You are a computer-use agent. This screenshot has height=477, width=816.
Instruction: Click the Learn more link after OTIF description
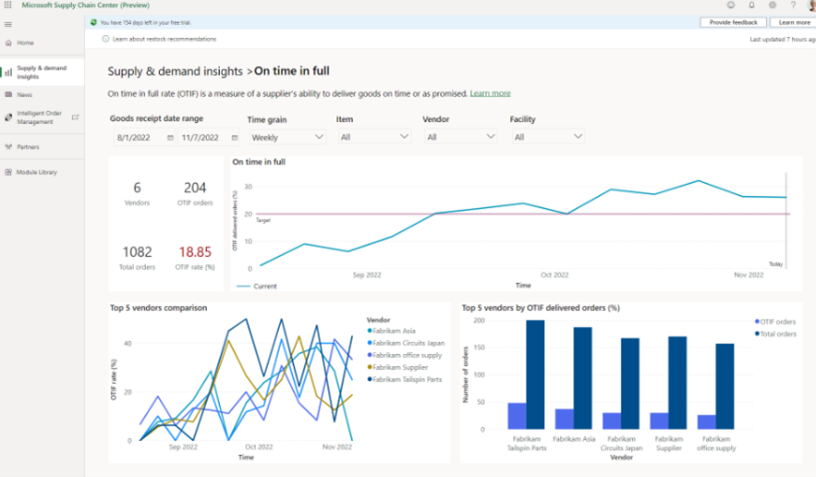click(x=490, y=93)
